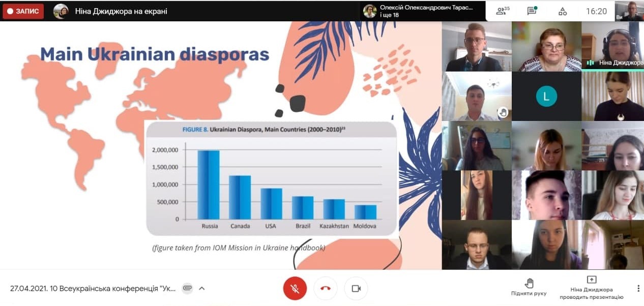Click the ЗАПИС recording indicator

(23, 11)
